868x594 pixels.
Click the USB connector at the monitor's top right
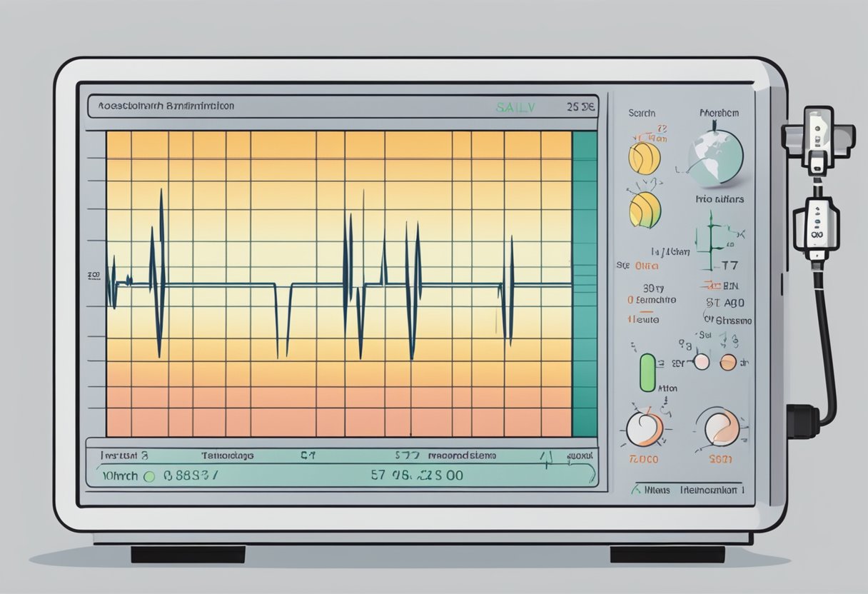[x=819, y=140]
